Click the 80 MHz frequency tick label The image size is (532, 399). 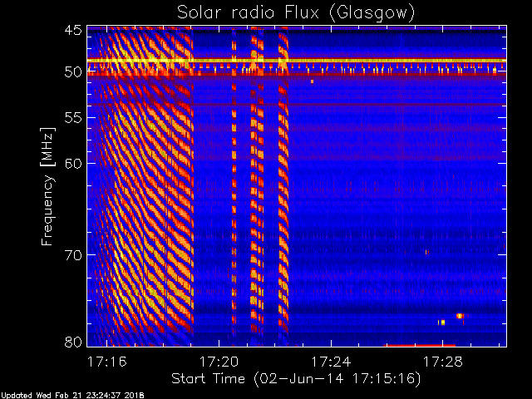pyautogui.click(x=73, y=342)
